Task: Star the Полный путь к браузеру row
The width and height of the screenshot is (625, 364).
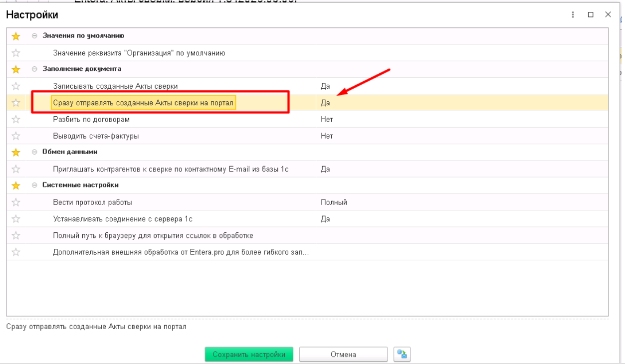Action: click(x=16, y=235)
